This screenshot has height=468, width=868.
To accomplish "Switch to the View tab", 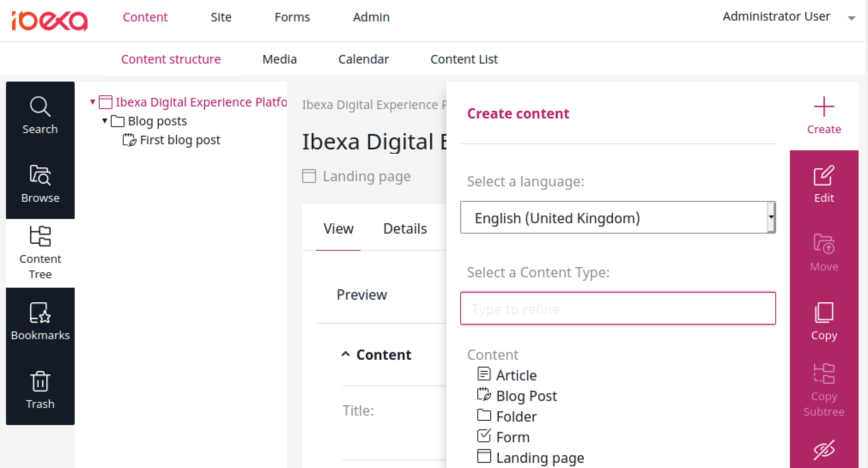I will (338, 228).
